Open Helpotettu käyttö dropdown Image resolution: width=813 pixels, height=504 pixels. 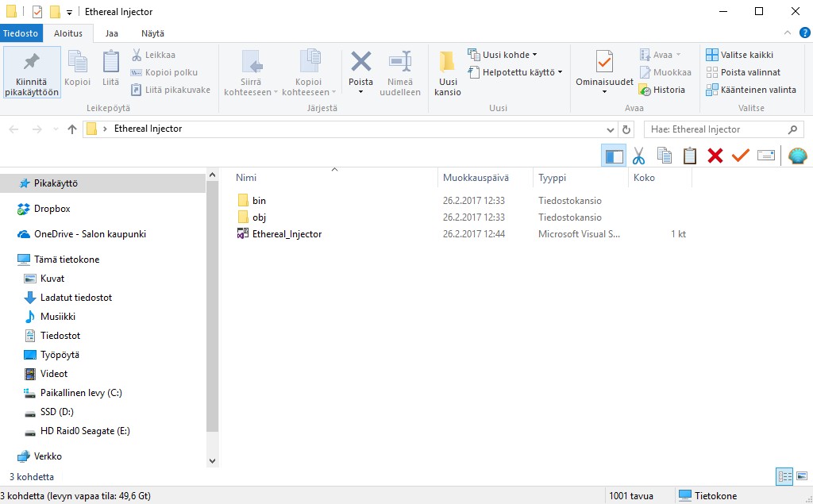tap(514, 72)
